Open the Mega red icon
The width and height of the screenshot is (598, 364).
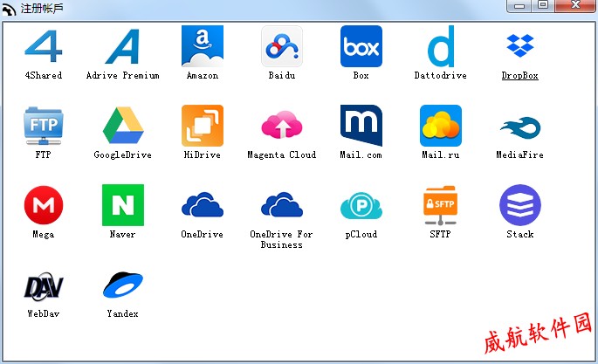pos(44,205)
